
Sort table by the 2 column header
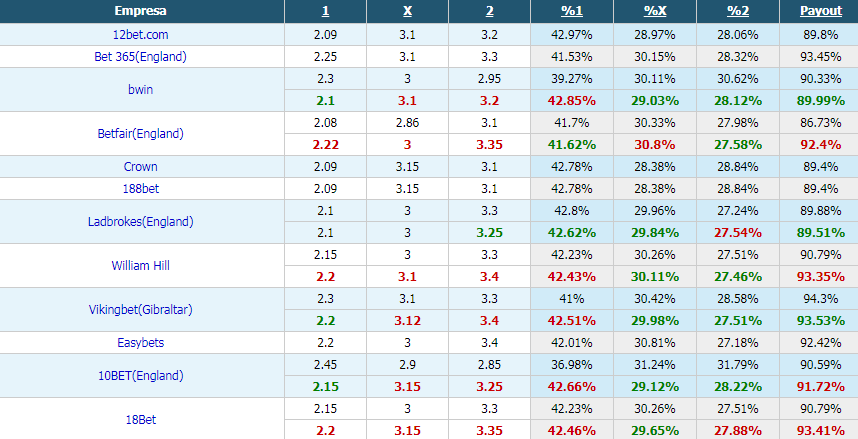(x=490, y=11)
